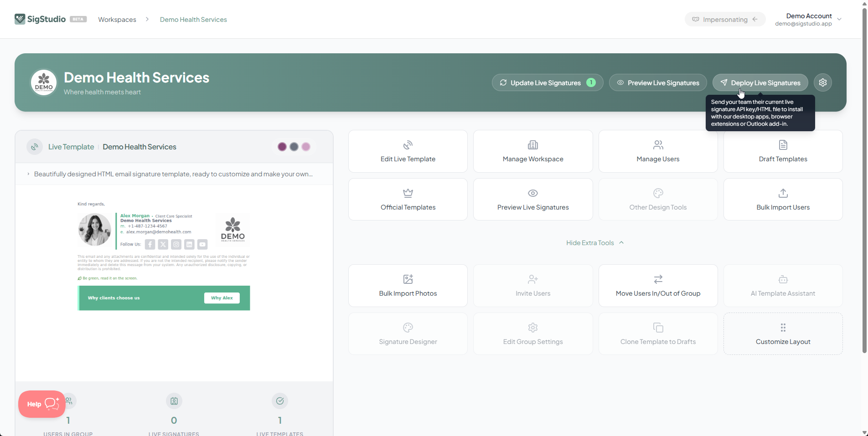This screenshot has height=436, width=868.
Task: Click Move Users In/Out of Group tile
Action: [x=658, y=286]
